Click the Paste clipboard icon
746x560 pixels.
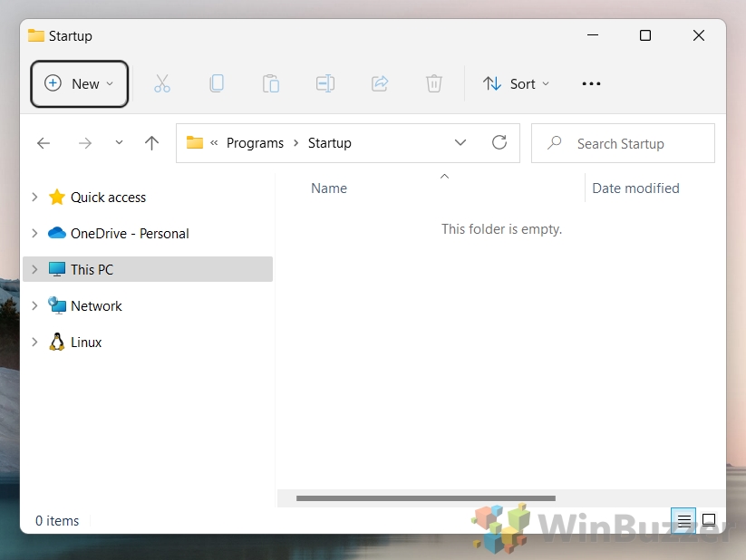(x=271, y=83)
